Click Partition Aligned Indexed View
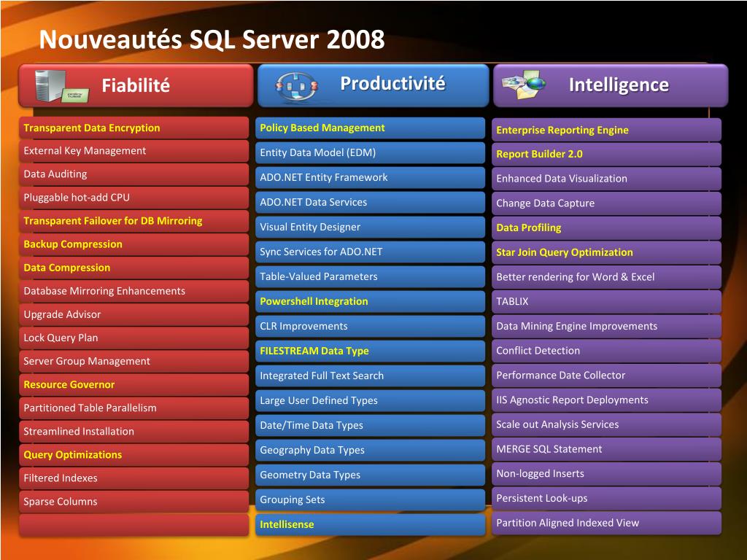The width and height of the screenshot is (747, 560). [606, 523]
